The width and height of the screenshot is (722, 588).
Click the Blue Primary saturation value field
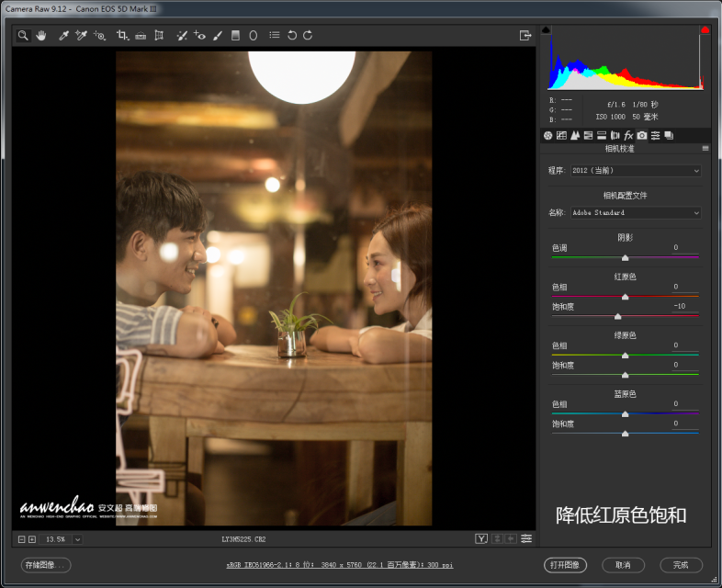(684, 424)
